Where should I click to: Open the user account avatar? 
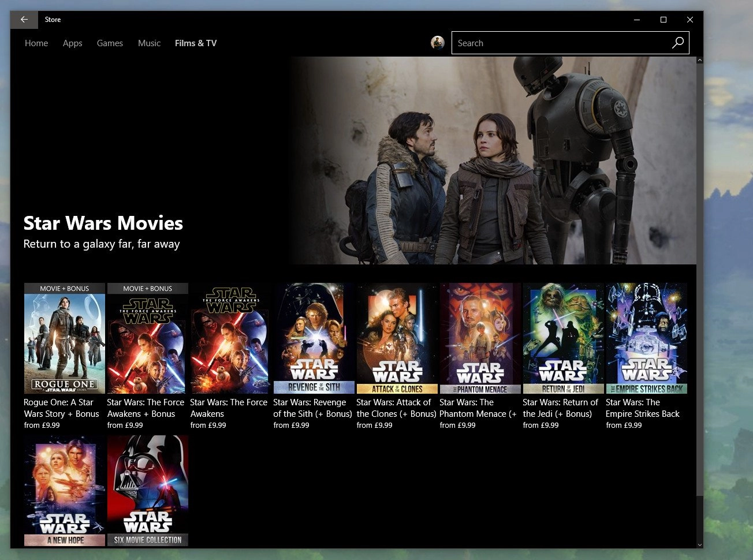pos(438,43)
